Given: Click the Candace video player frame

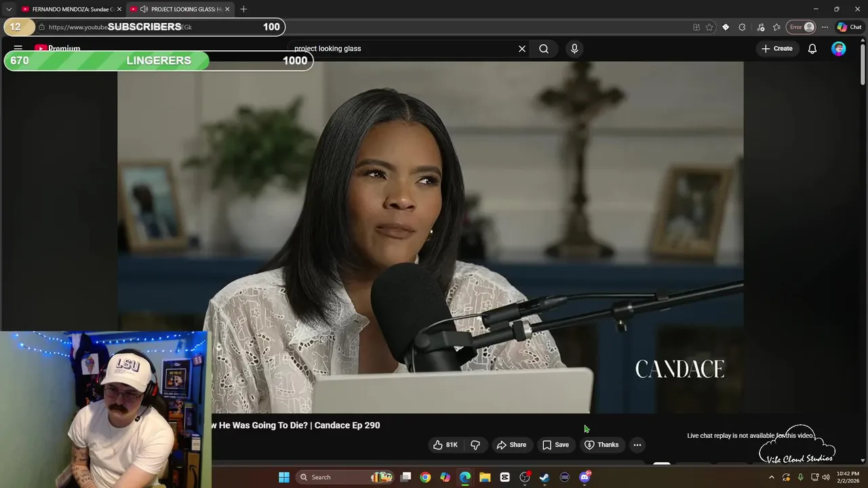Looking at the screenshot, I should click(431, 237).
